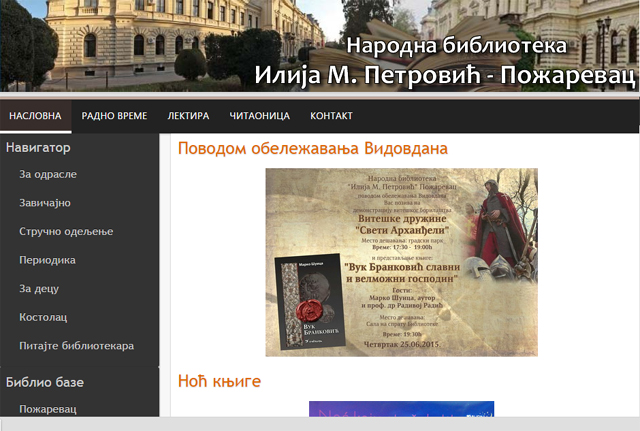Select Завичајно in the navigator

tap(45, 203)
